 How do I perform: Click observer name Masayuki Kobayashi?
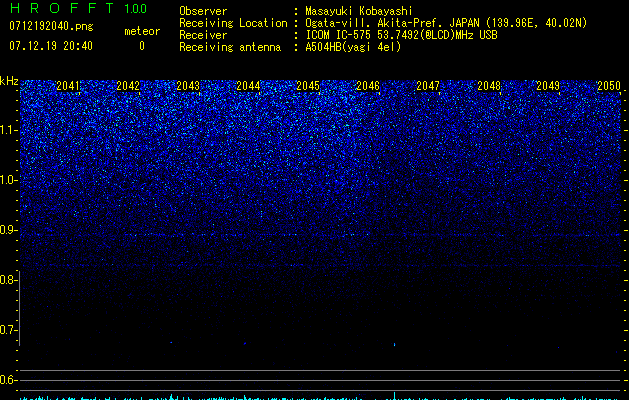tap(359, 11)
